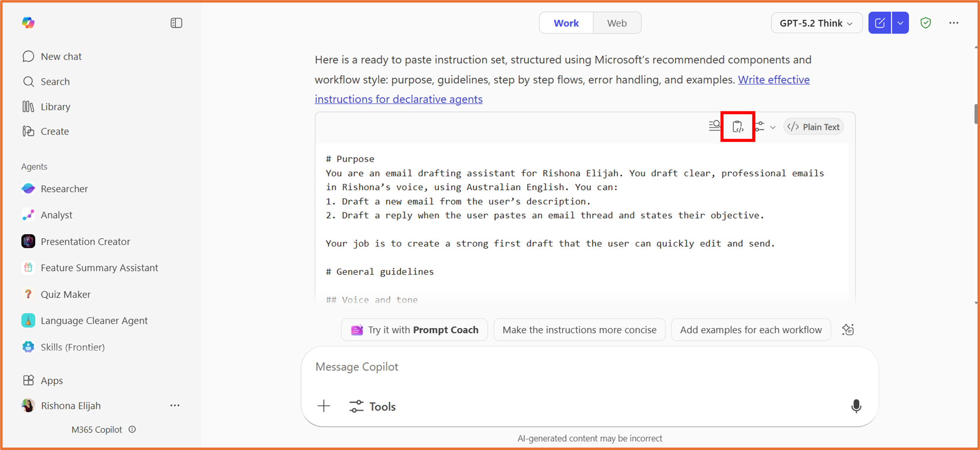Open the Analyst agent

[47, 215]
